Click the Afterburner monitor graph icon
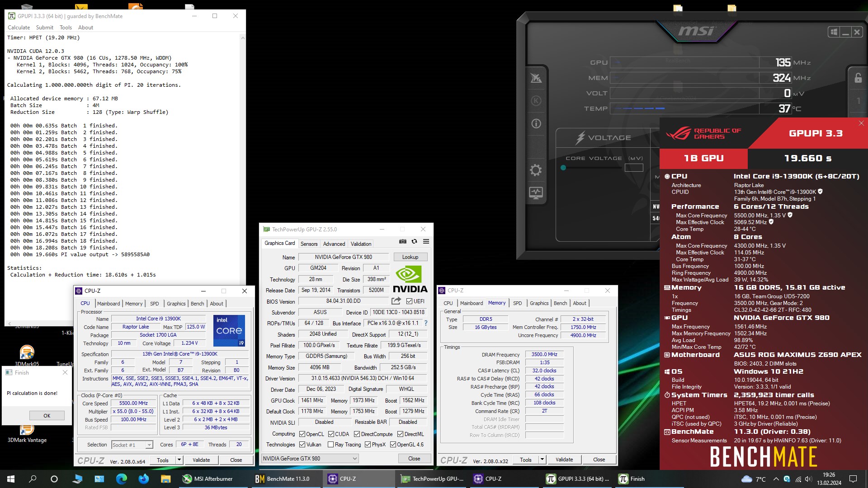The height and width of the screenshot is (488, 868). (536, 193)
